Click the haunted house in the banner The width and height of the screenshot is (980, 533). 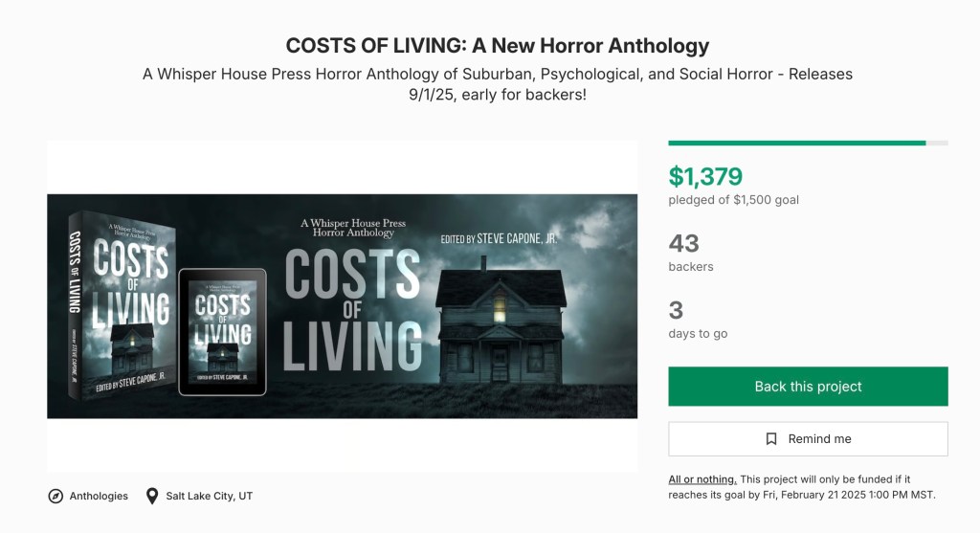coord(498,321)
